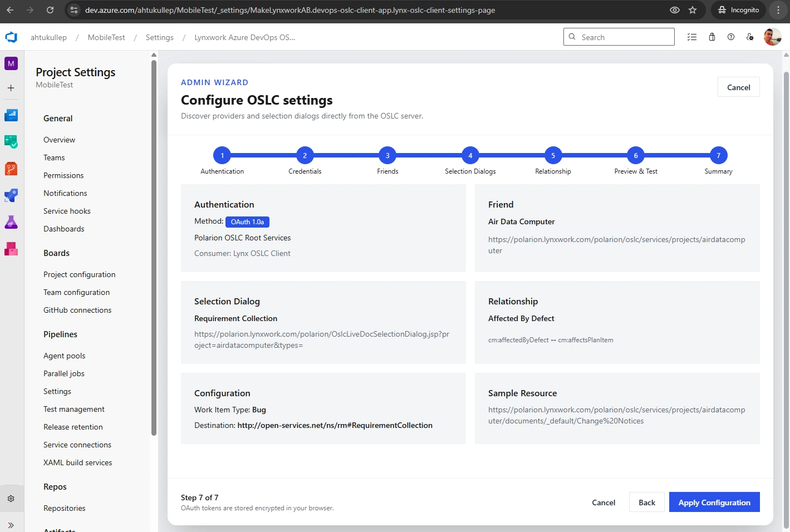Screen dimensions: 790x532
Task: Click the browser address bar URL
Action: point(290,10)
